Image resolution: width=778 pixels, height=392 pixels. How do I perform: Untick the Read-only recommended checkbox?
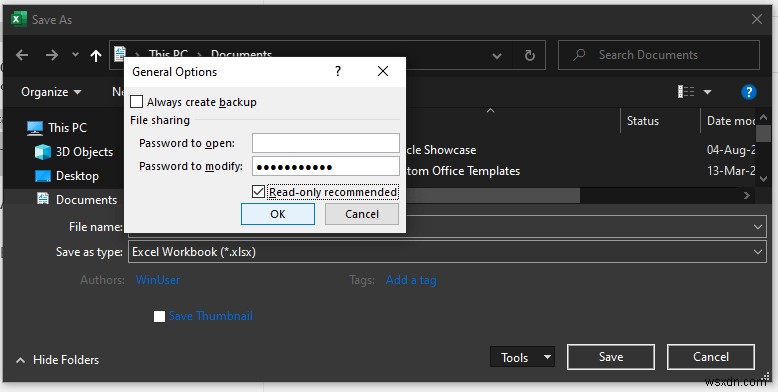(x=258, y=192)
